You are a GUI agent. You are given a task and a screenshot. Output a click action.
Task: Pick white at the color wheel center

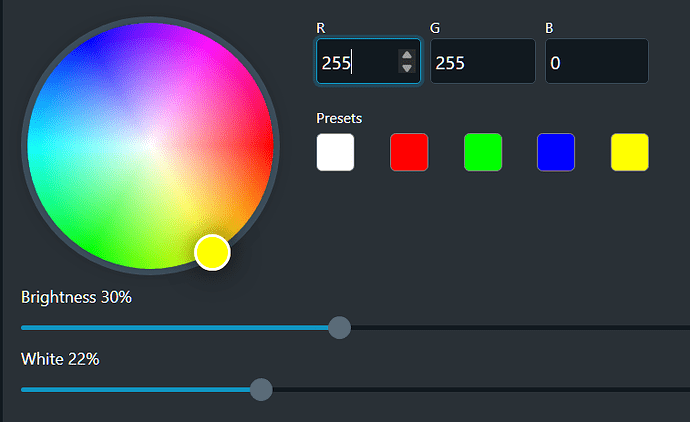[150, 146]
